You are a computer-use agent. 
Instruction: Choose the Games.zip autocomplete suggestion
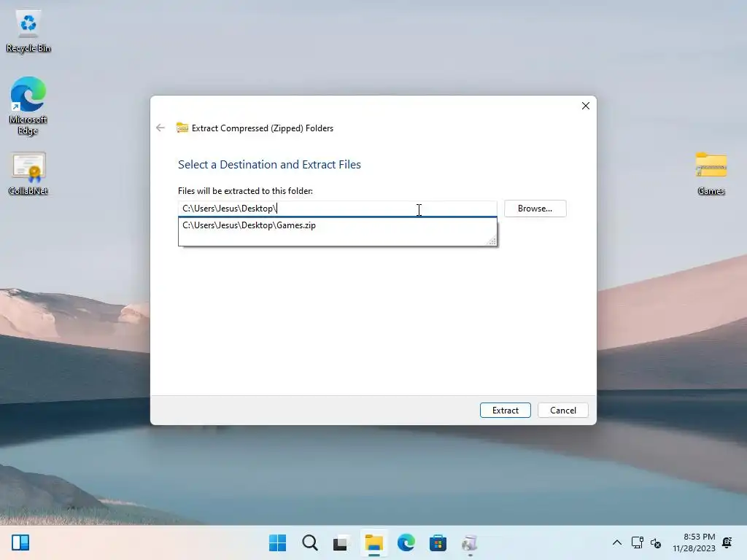[x=337, y=225]
